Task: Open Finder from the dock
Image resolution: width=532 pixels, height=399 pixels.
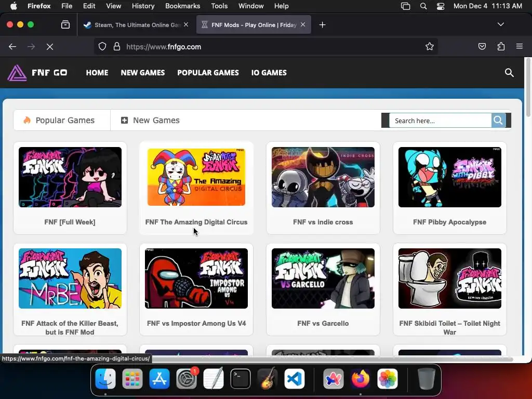Action: pos(105,379)
